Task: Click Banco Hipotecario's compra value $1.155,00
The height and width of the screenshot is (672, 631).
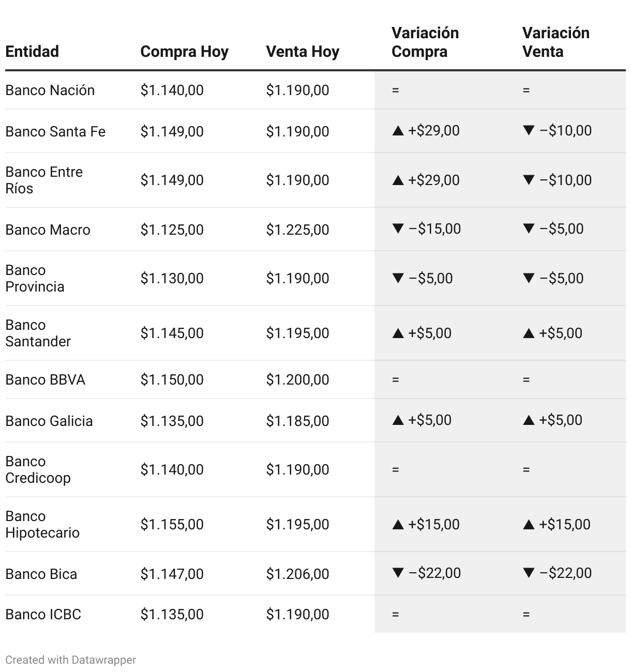Action: [172, 525]
